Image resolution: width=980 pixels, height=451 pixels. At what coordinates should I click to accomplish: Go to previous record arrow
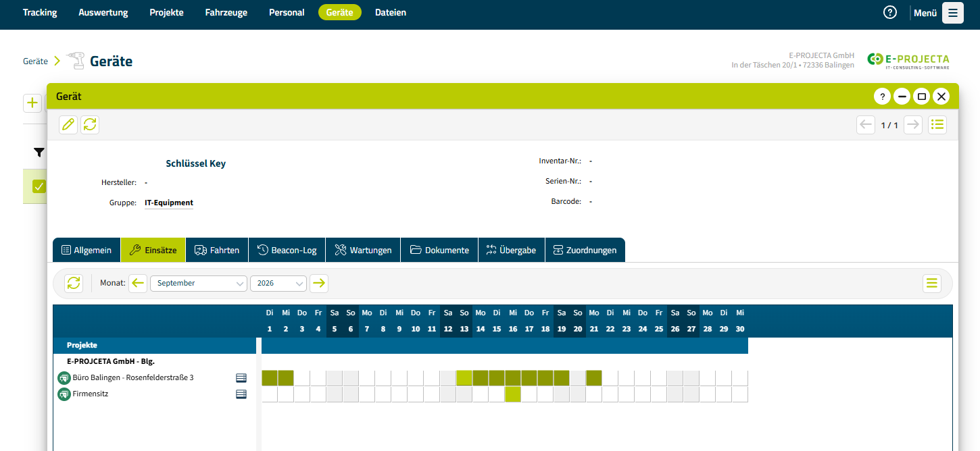tap(866, 125)
